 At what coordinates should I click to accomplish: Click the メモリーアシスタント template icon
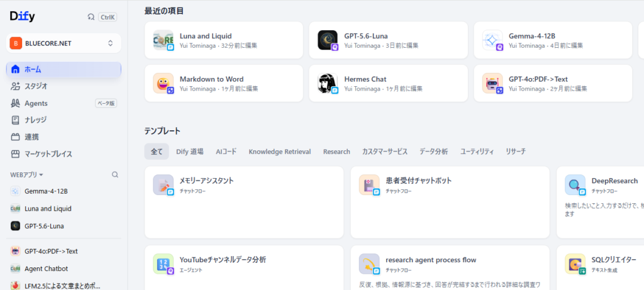tap(163, 184)
